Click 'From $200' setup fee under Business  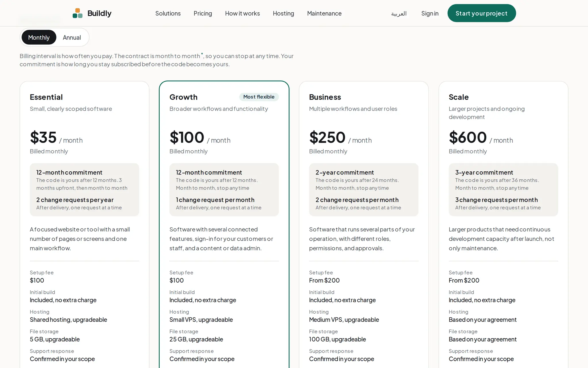(x=324, y=280)
